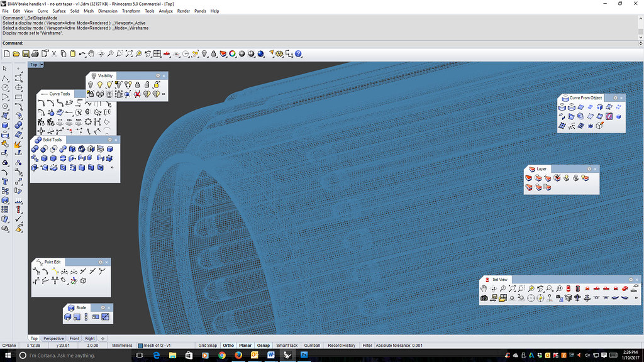Open the Analyze menu
This screenshot has height=362, width=644.
(165, 11)
